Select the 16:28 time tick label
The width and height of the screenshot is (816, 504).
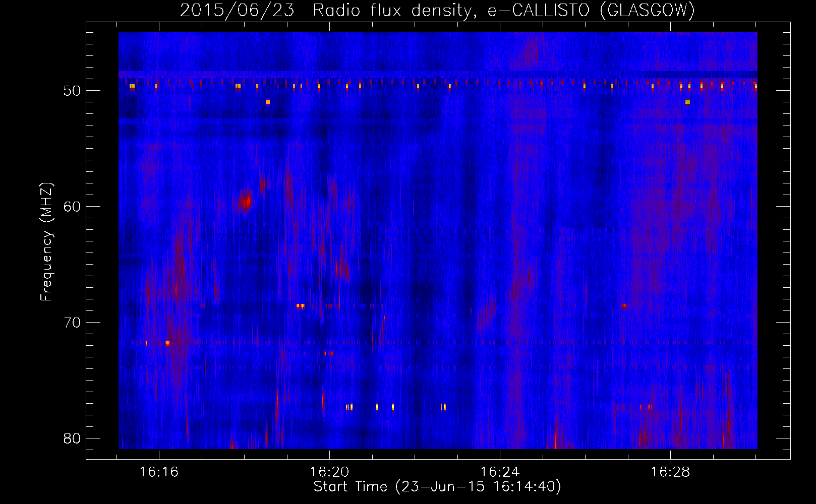pyautogui.click(x=670, y=472)
